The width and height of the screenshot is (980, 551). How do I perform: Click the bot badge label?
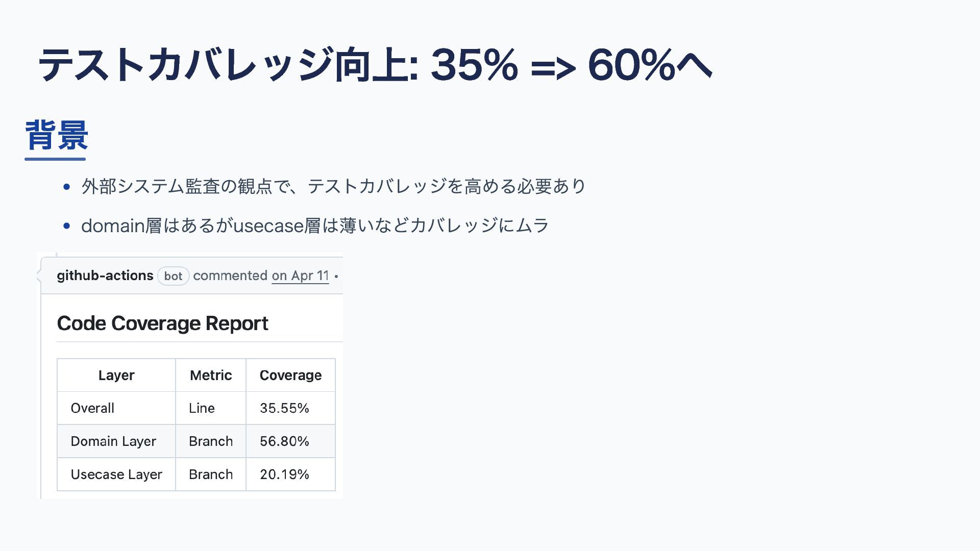[173, 276]
